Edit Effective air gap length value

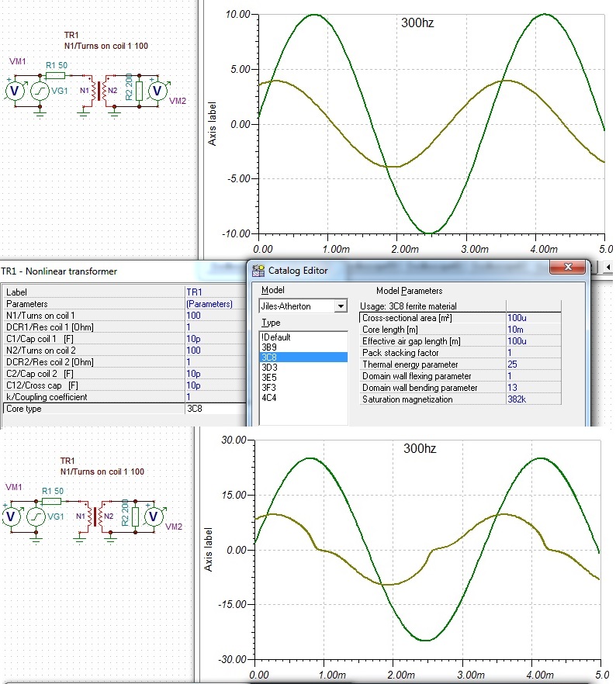tap(533, 341)
